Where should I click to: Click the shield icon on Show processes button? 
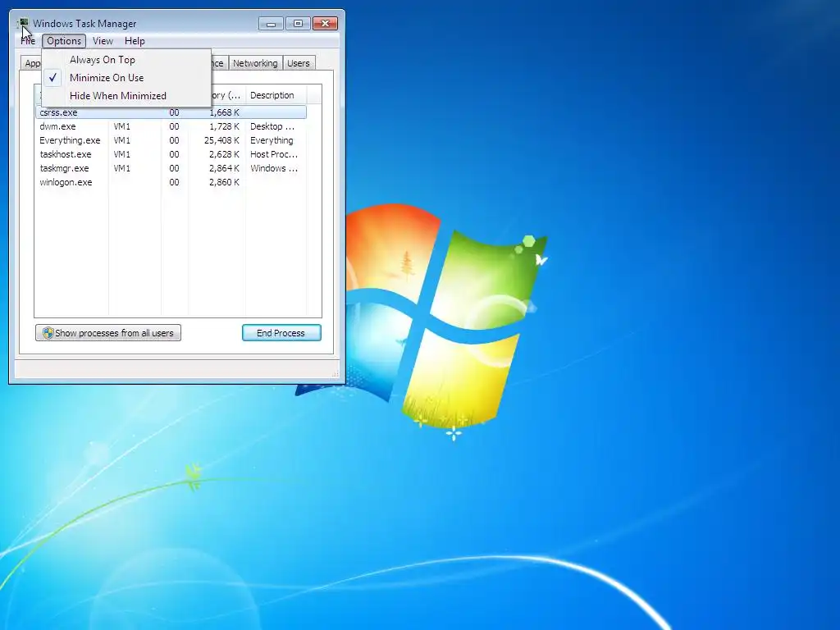[48, 333]
